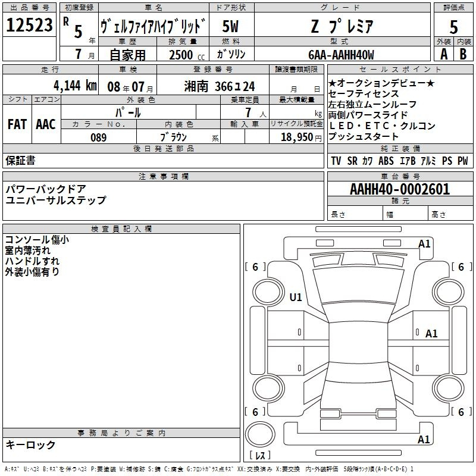Select the chassis number AAHH40-0002601
The width and height of the screenshot is (476, 476).
400,189
